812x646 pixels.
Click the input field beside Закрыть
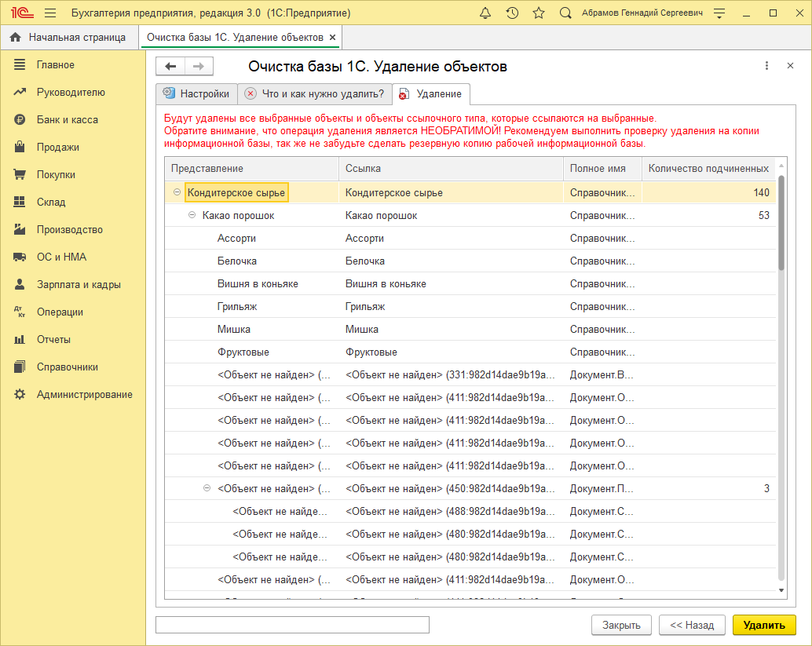pyautogui.click(x=292, y=625)
